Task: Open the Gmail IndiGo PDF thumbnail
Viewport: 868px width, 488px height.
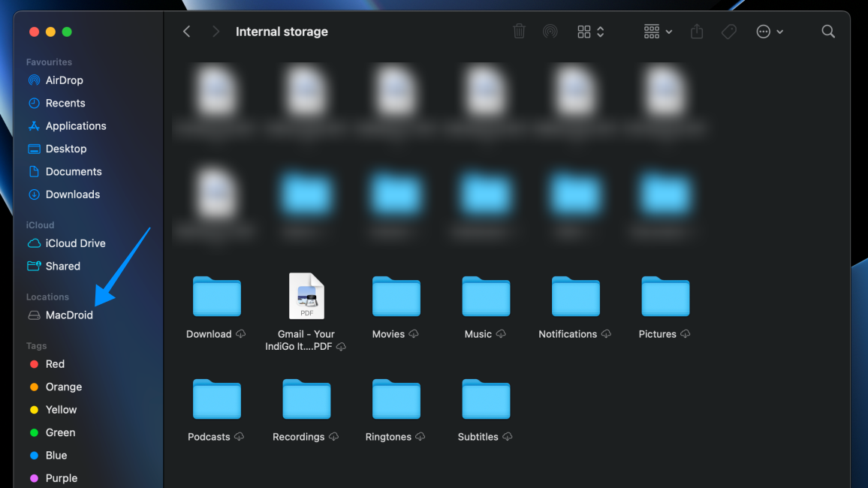Action: coord(306,296)
